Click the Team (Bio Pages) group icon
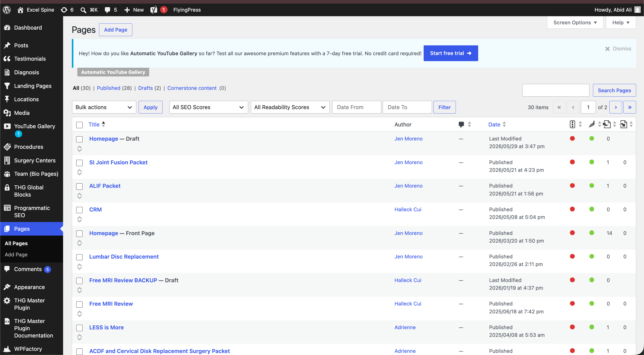This screenshot has width=644, height=355. point(7,174)
